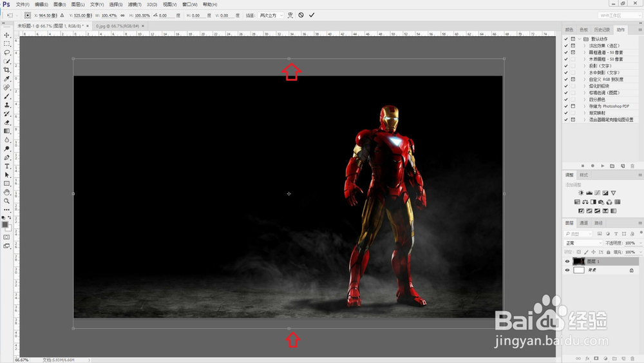The height and width of the screenshot is (363, 644).
Task: Expand the 熔化的铅块 action
Action: click(x=585, y=86)
